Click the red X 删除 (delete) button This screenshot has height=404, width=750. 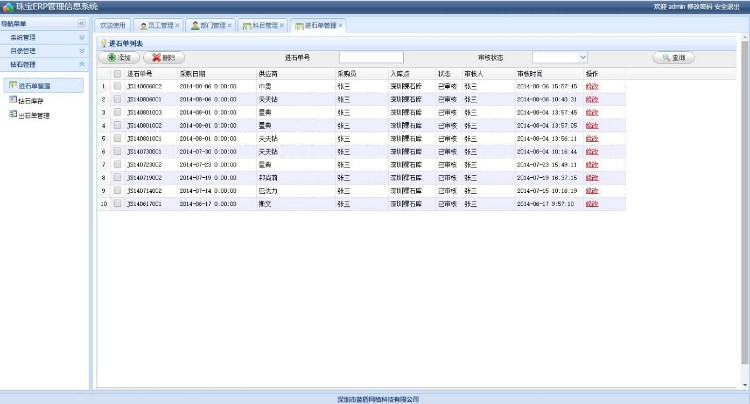pos(163,58)
